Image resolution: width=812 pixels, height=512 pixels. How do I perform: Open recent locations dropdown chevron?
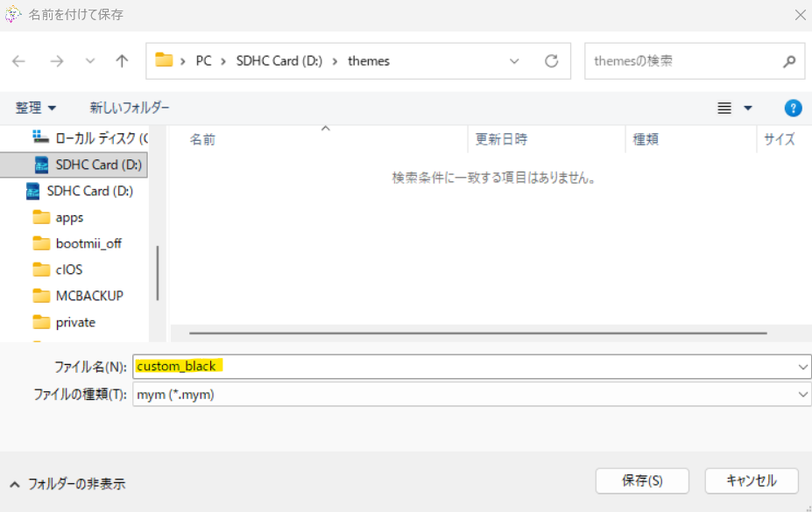[x=90, y=61]
